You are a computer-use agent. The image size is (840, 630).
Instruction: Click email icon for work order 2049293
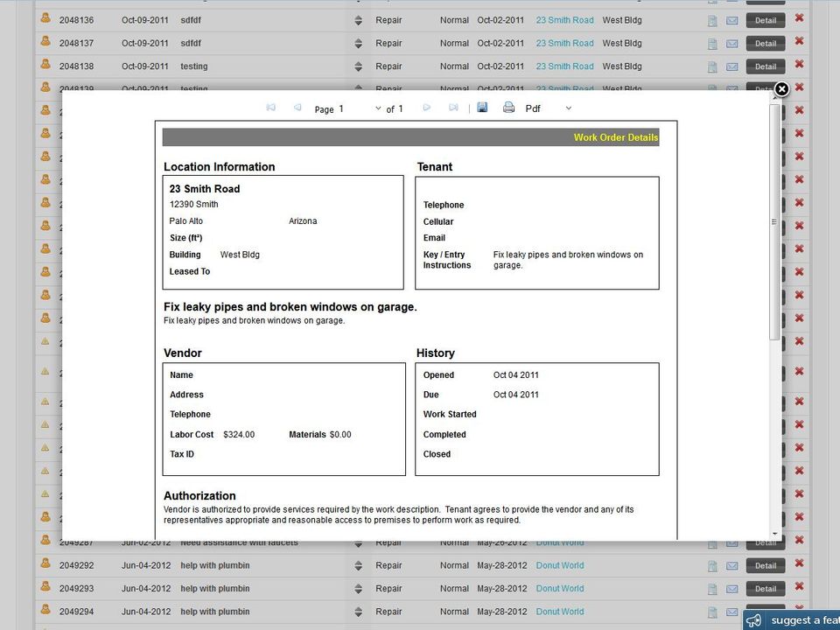coord(731,589)
